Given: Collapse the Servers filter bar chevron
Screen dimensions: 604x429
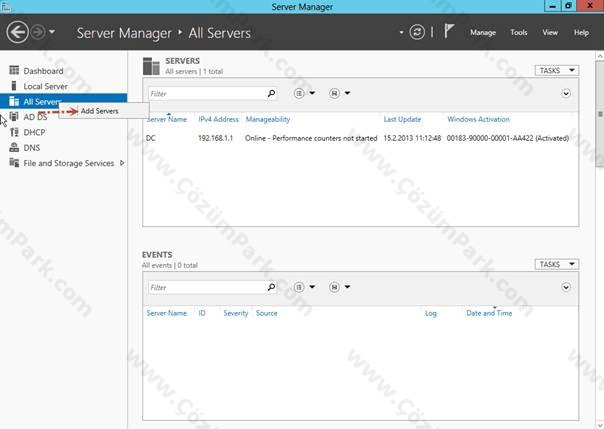Looking at the screenshot, I should (566, 93).
